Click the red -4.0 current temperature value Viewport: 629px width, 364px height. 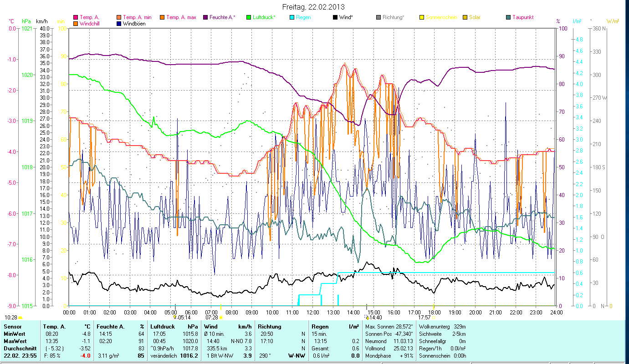click(x=86, y=356)
